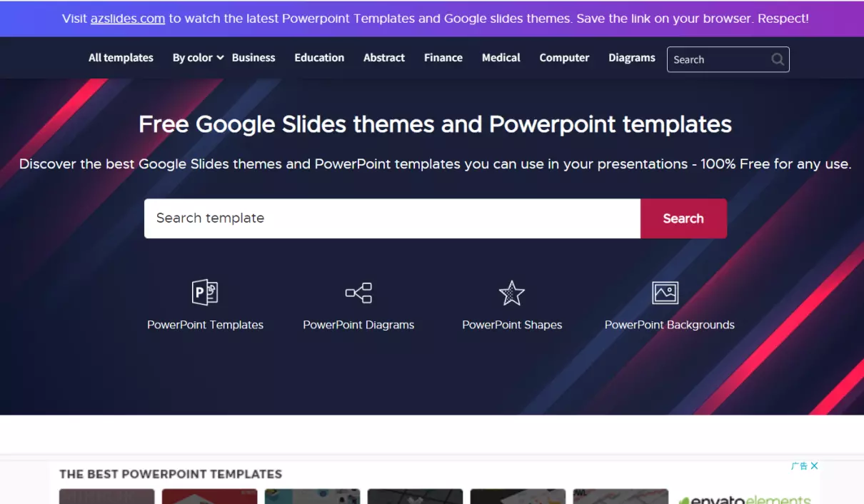Click the PowerPoint Diagrams icon
This screenshot has width=864, height=504.
point(358,293)
